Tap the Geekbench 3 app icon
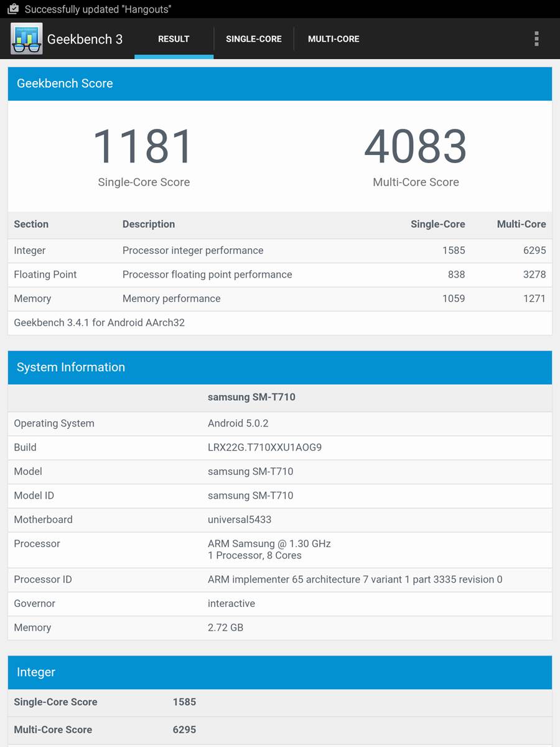 pyautogui.click(x=26, y=39)
